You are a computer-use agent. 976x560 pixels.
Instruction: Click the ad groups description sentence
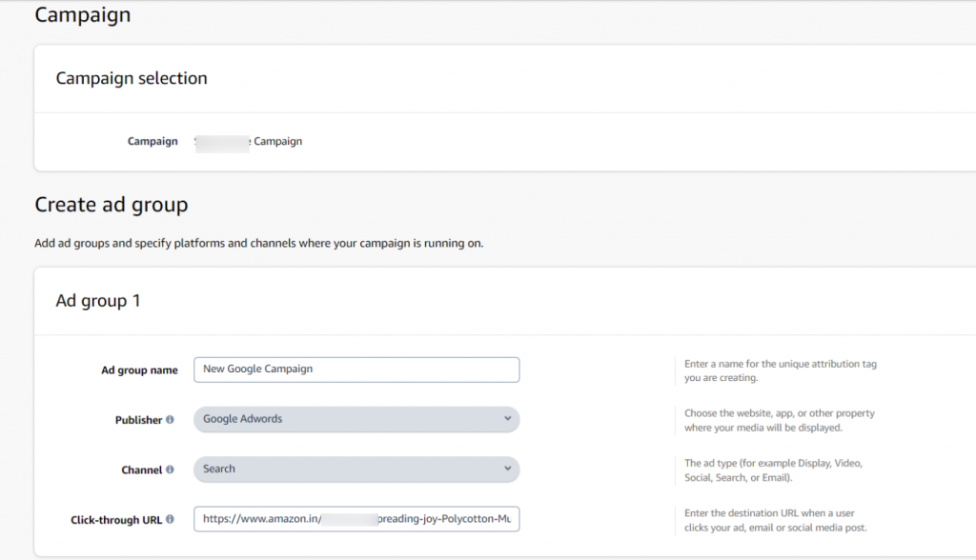click(x=259, y=243)
